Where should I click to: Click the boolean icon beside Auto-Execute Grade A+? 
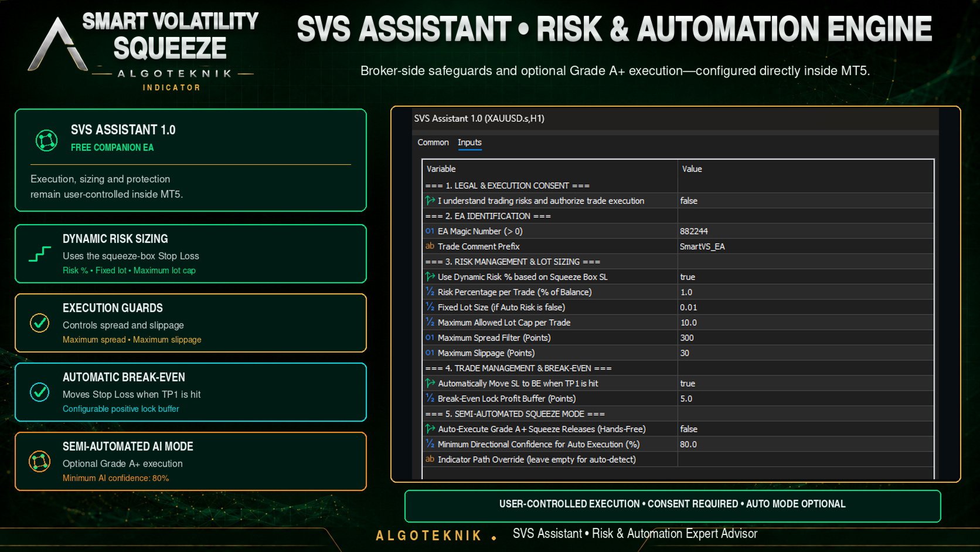430,429
